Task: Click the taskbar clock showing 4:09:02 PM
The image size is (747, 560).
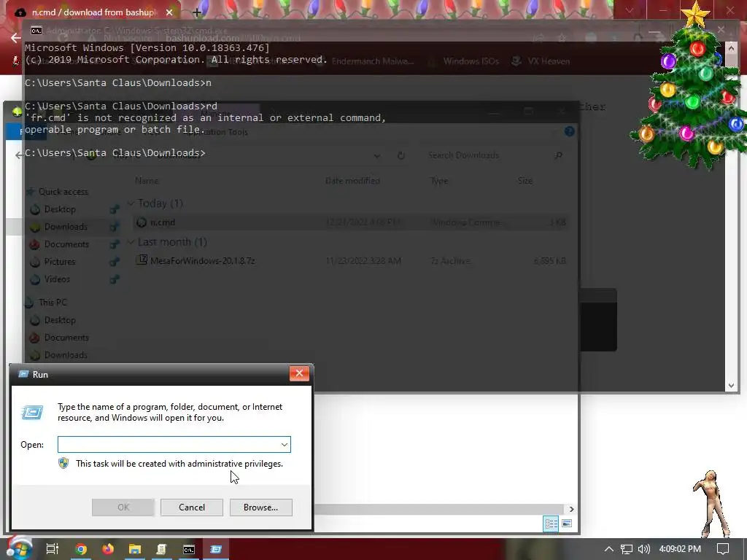Action: click(680, 549)
